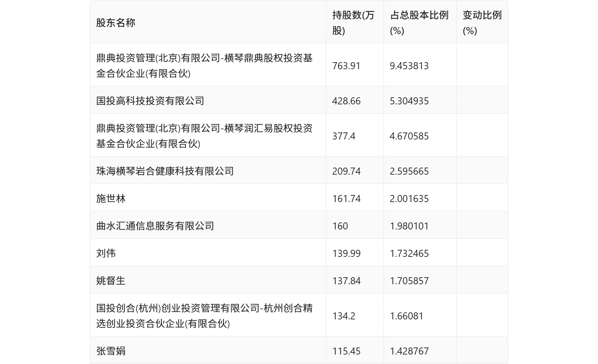
Task: Click the percentage 1.705857
Action: click(x=409, y=281)
